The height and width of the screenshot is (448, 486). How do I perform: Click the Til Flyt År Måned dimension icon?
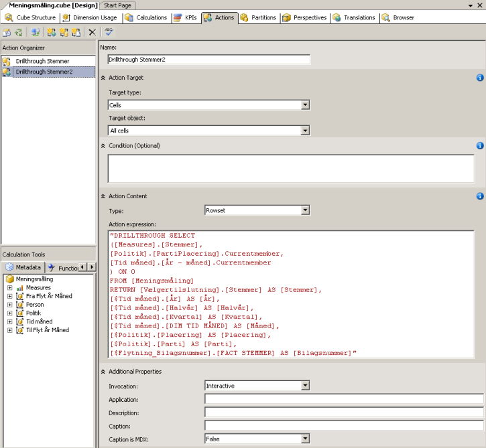[20, 330]
